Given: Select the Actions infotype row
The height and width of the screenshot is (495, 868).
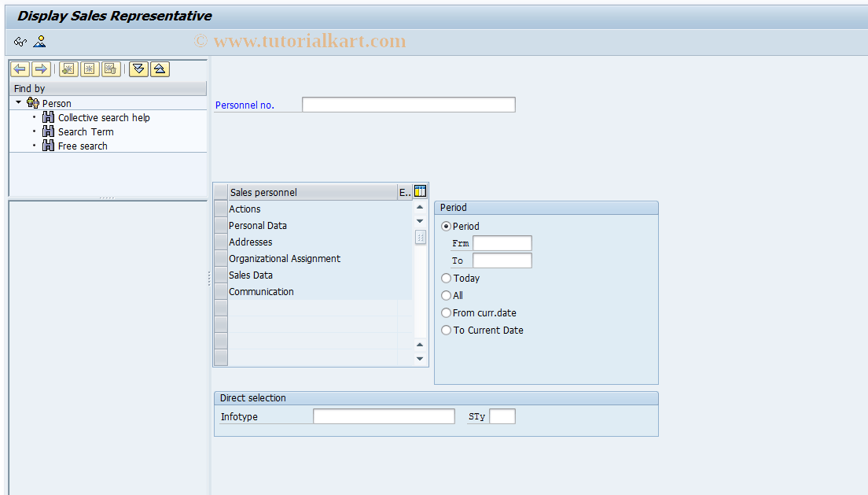Looking at the screenshot, I should coord(244,209).
